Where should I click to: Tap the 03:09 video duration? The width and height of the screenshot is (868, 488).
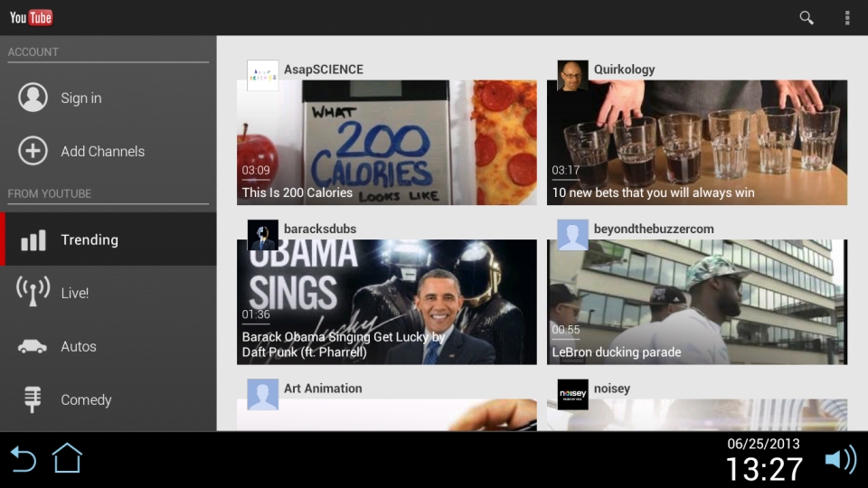click(x=256, y=171)
